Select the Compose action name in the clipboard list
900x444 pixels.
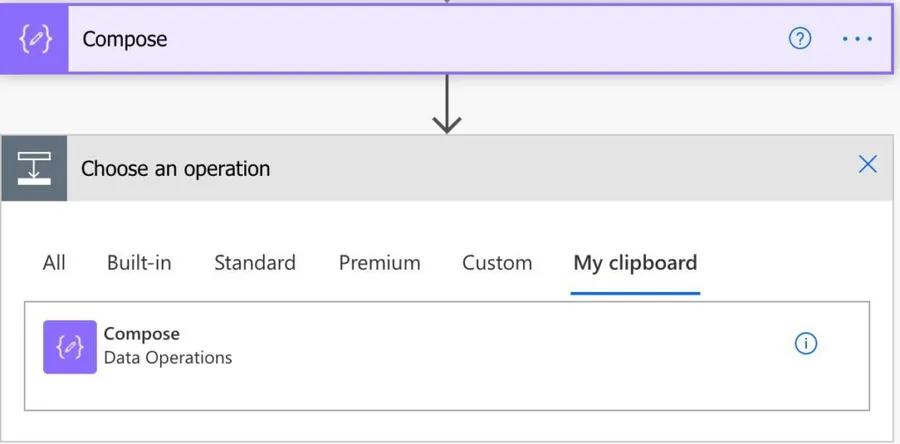pos(142,334)
